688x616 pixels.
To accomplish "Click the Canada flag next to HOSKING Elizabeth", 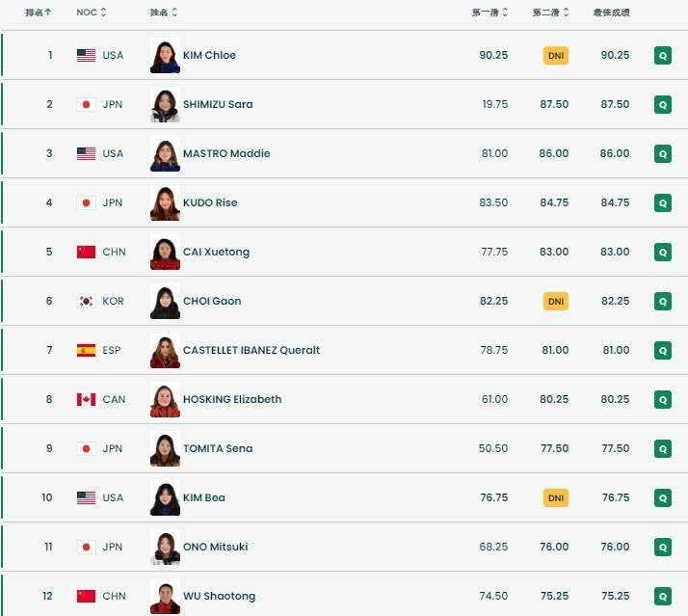I will (x=87, y=399).
